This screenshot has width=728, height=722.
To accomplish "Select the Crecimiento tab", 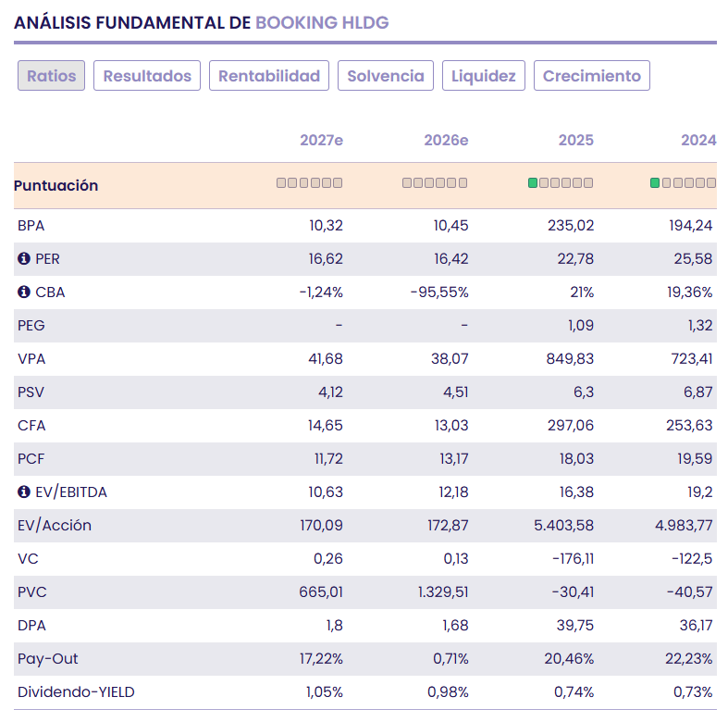I will [591, 75].
